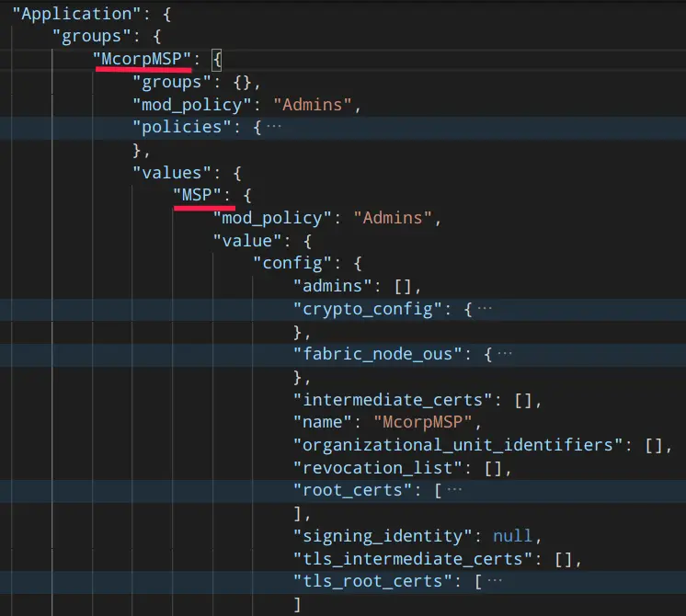
Task: Click the "McorpMSP" name string value
Action: coord(423,422)
